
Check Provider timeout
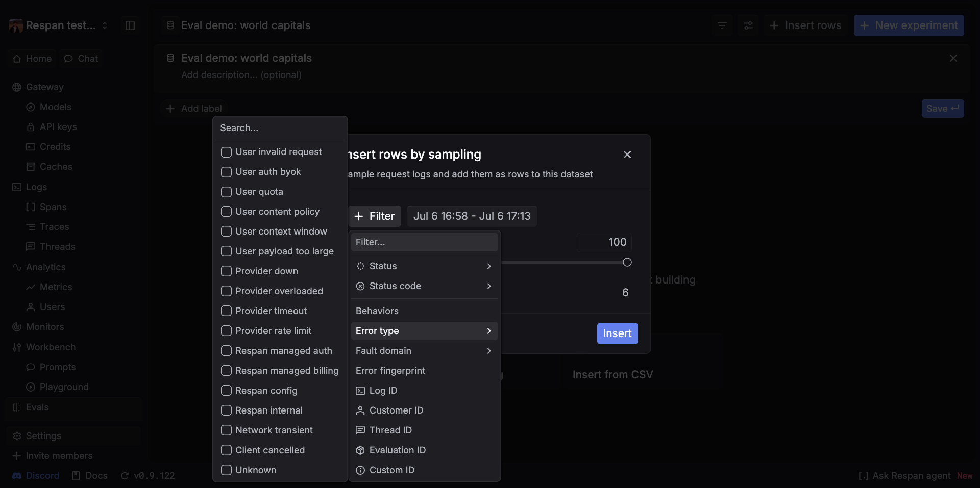(x=226, y=311)
